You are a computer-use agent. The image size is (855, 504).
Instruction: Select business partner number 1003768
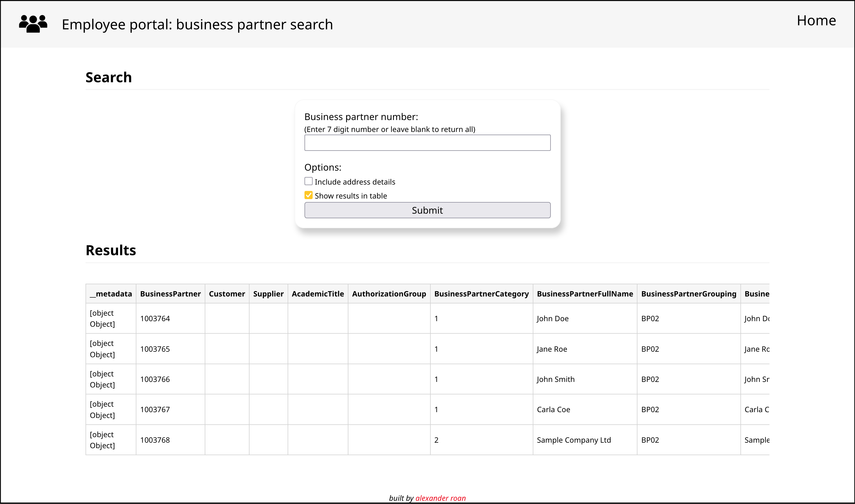(x=155, y=440)
